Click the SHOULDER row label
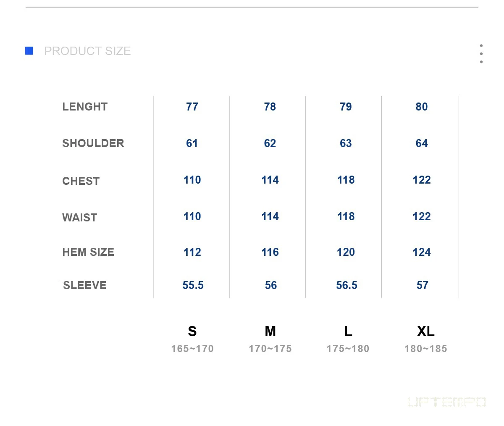504x426 pixels. [x=93, y=143]
